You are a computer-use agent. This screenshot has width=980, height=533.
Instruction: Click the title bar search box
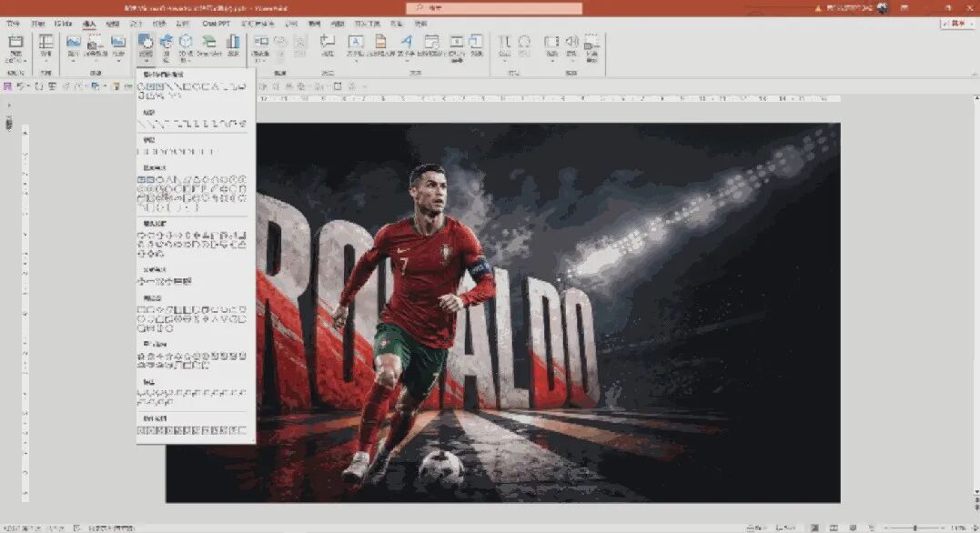(494, 8)
